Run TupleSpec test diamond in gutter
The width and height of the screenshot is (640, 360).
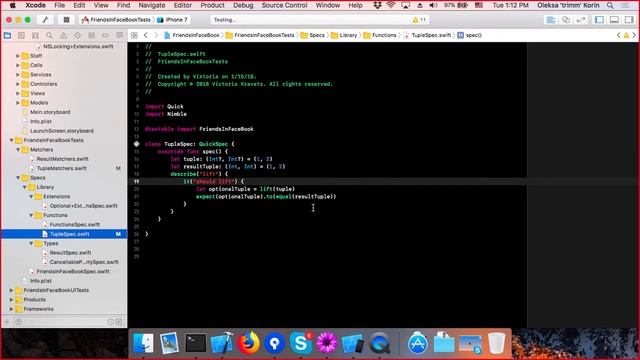click(x=136, y=144)
